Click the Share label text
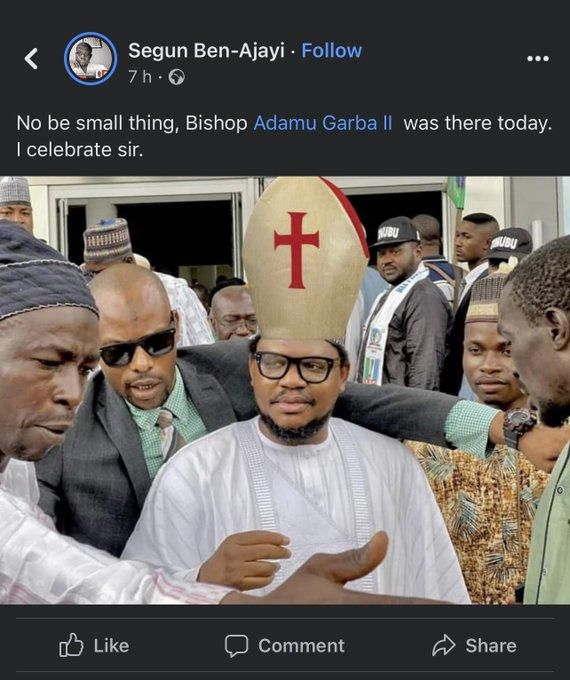This screenshot has width=570, height=680. click(491, 646)
